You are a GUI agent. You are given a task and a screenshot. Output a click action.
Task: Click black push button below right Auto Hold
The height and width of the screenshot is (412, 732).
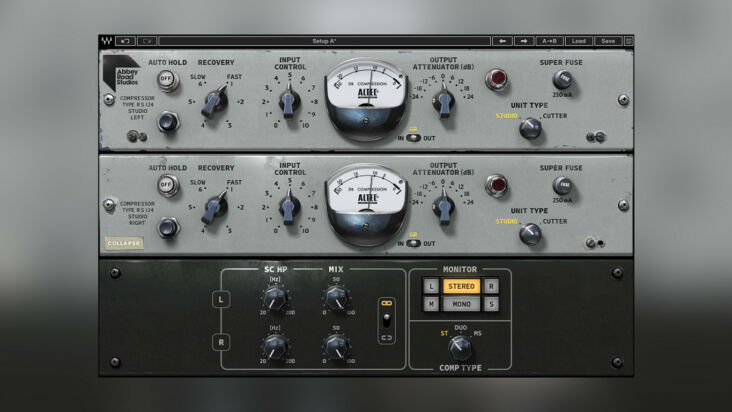tap(168, 228)
